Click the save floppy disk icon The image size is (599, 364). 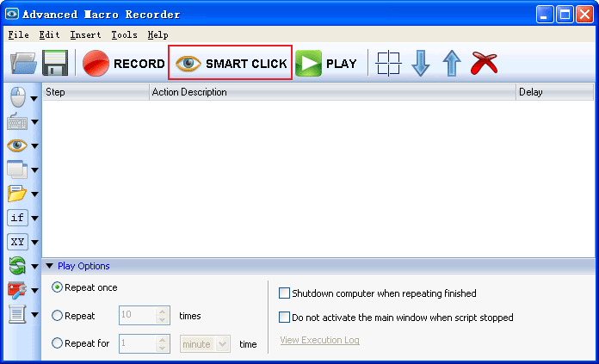[x=55, y=64]
